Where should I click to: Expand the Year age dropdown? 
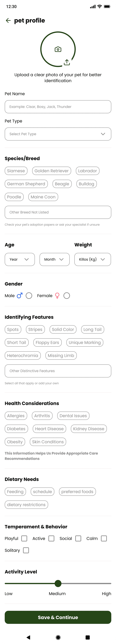point(20,259)
